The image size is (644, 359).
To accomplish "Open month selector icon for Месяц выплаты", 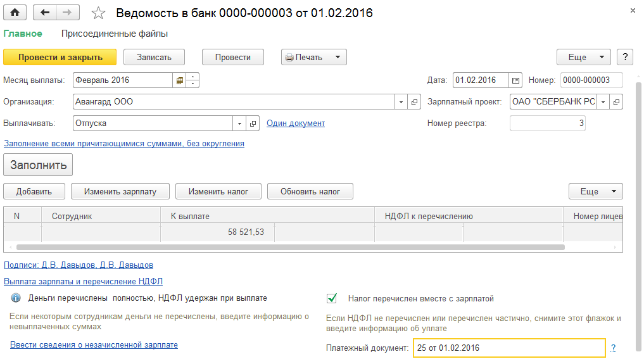I will [x=180, y=80].
